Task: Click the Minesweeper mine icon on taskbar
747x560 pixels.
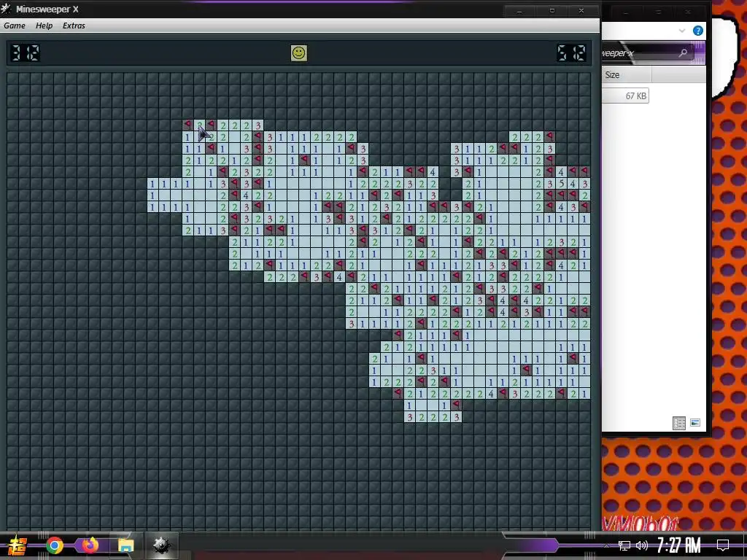Action: [161, 545]
